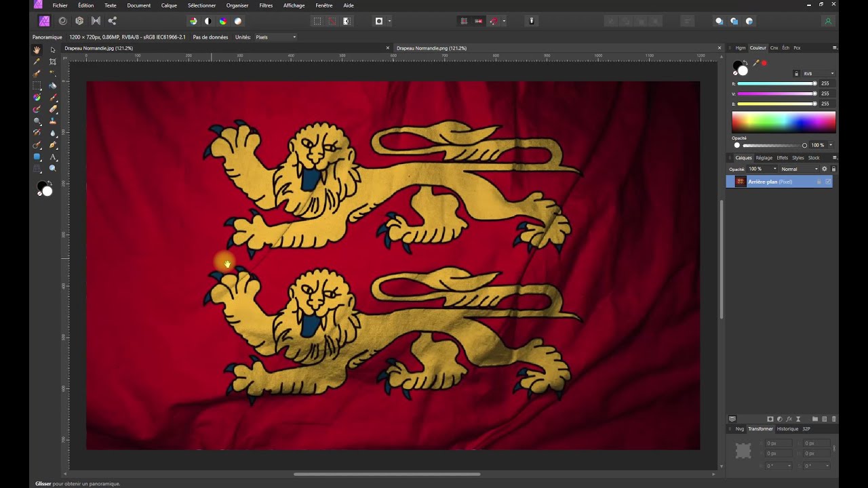Apply Auto White Balance from the toolbar
Screen dimensions: 868x488
coord(238,21)
